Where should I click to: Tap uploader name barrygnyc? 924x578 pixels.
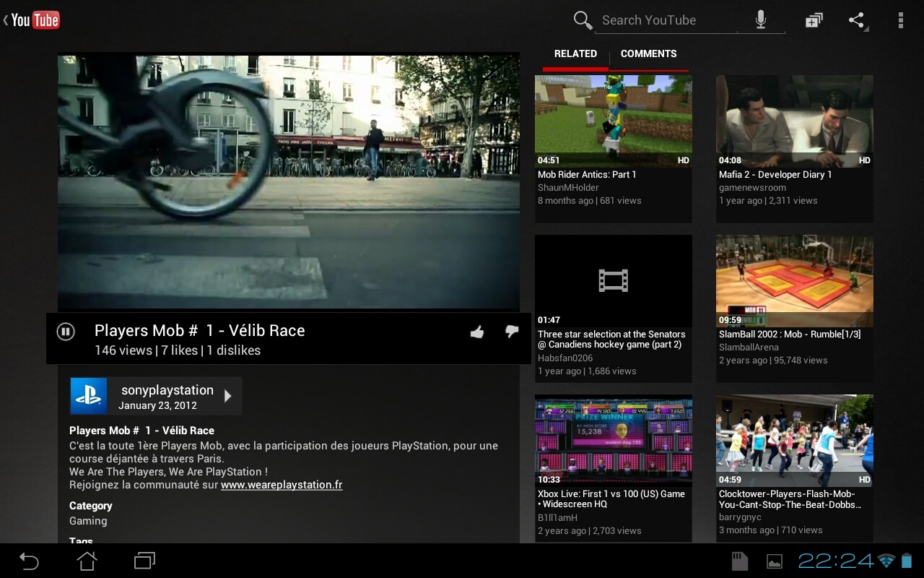(740, 517)
